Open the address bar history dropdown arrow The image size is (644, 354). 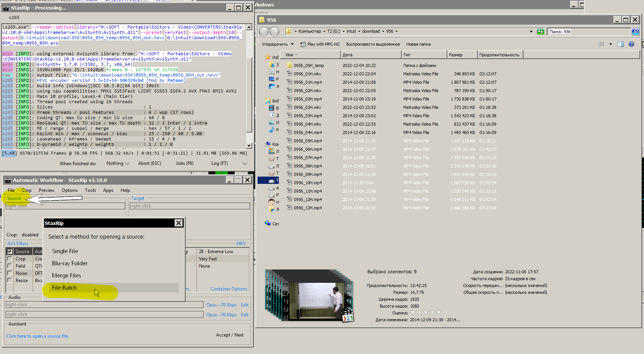pos(531,32)
